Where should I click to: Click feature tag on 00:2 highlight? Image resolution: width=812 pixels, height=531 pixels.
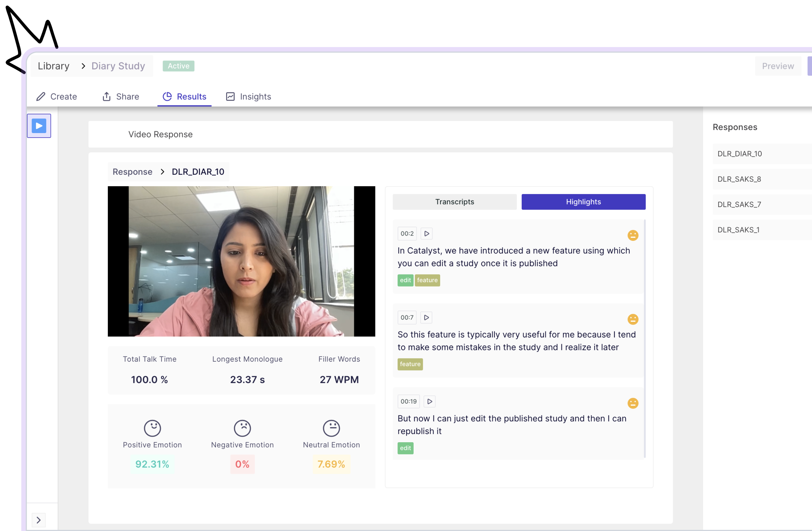427,280
